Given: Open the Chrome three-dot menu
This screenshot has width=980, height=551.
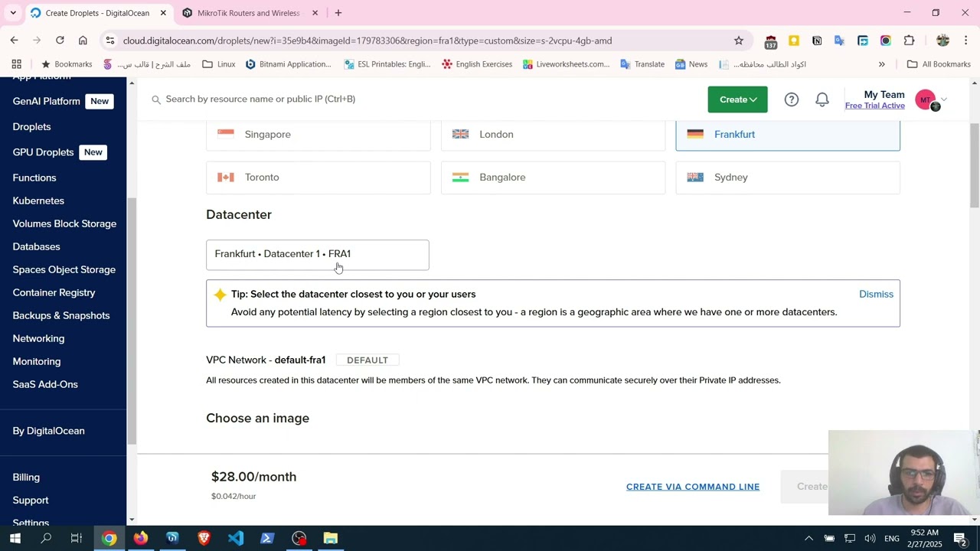Looking at the screenshot, I should [x=966, y=41].
